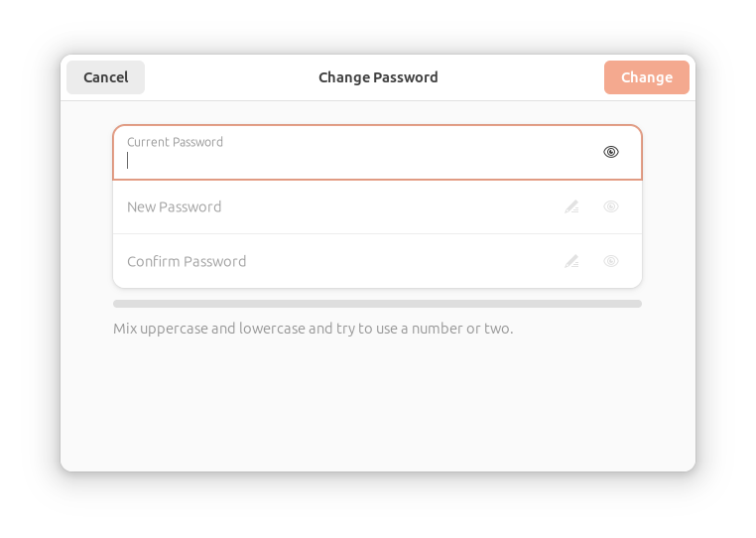
Task: Click pencil icon in Confirm Password row
Action: (x=571, y=261)
